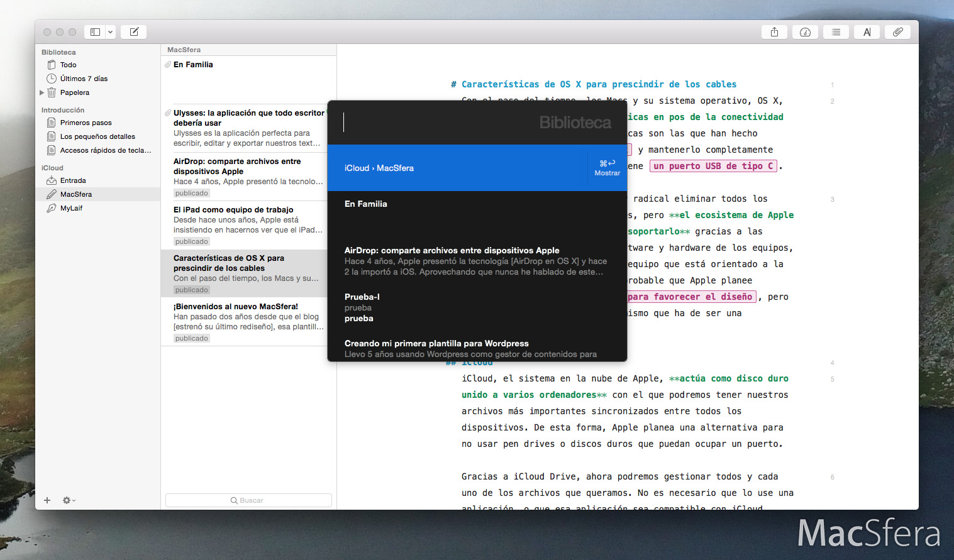Click the Todo stack icon
The width and height of the screenshot is (954, 560).
[x=52, y=65]
